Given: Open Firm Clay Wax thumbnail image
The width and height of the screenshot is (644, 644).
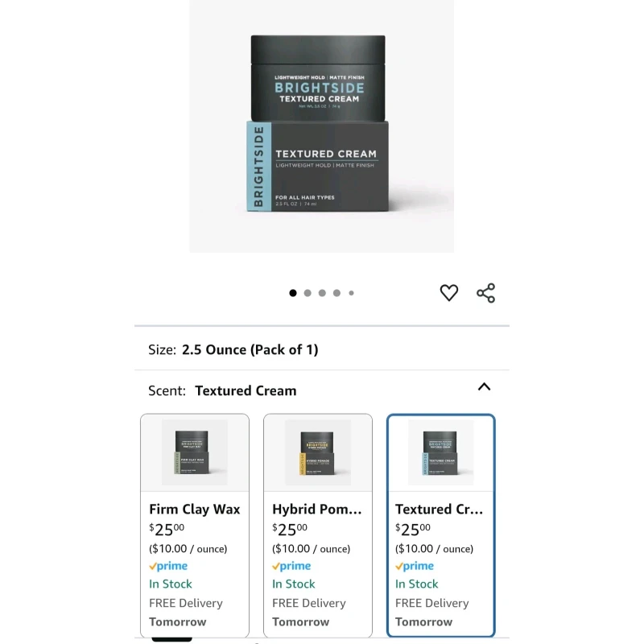Looking at the screenshot, I should [195, 452].
